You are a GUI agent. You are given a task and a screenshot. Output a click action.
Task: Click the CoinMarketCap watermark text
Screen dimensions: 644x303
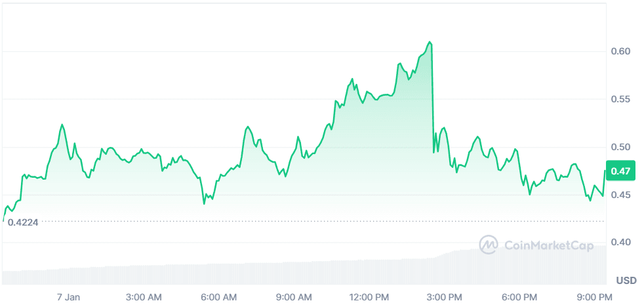548,245
